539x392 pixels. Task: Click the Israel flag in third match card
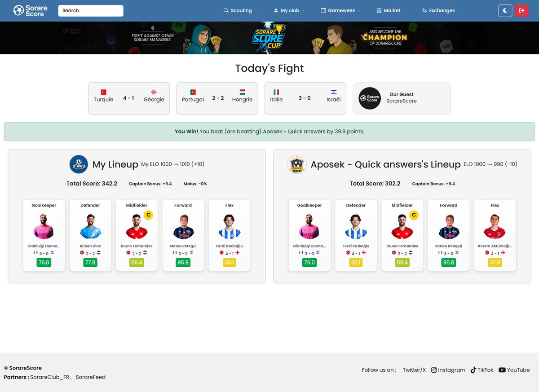click(334, 92)
